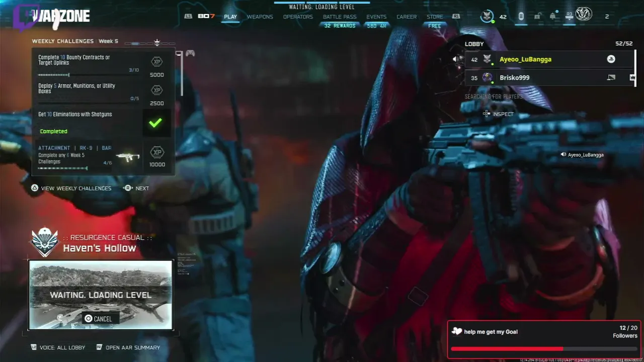Switch to the CAREER tab

(407, 17)
